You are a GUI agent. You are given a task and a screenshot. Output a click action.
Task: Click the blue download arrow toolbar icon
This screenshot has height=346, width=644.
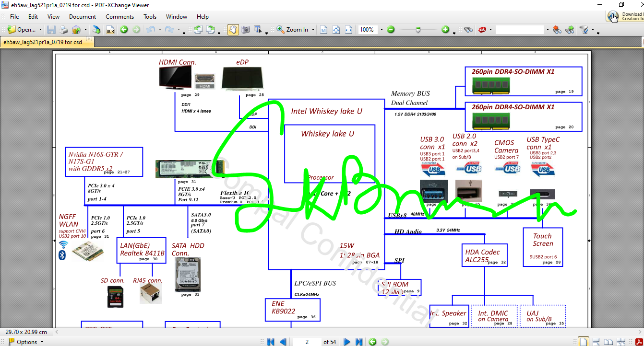pos(96,30)
